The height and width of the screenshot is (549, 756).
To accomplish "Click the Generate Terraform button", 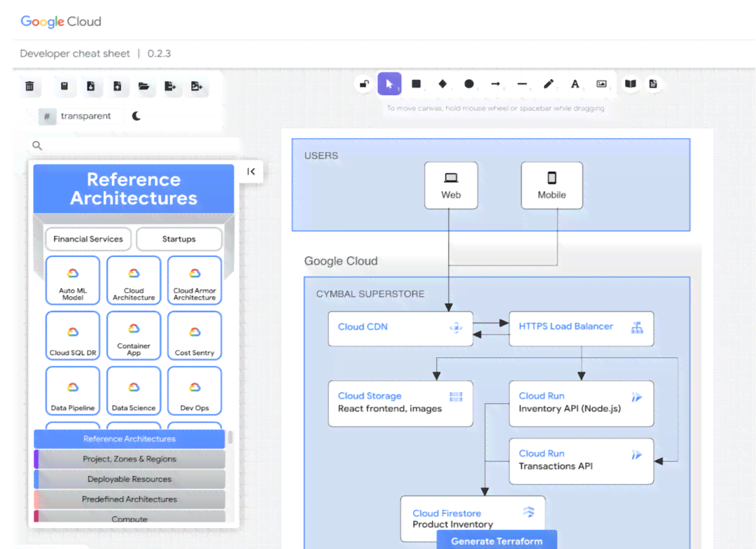I will coord(496,541).
